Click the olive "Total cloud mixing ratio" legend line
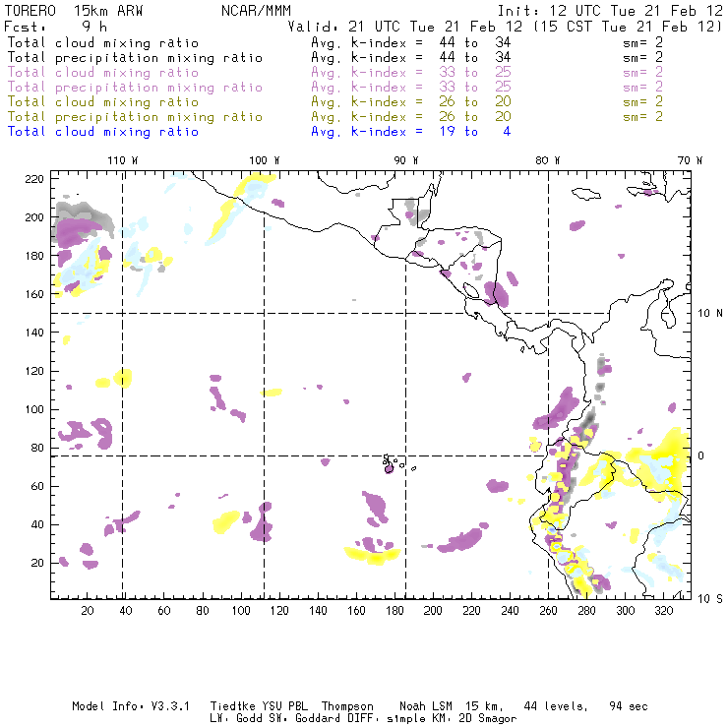 [103, 101]
